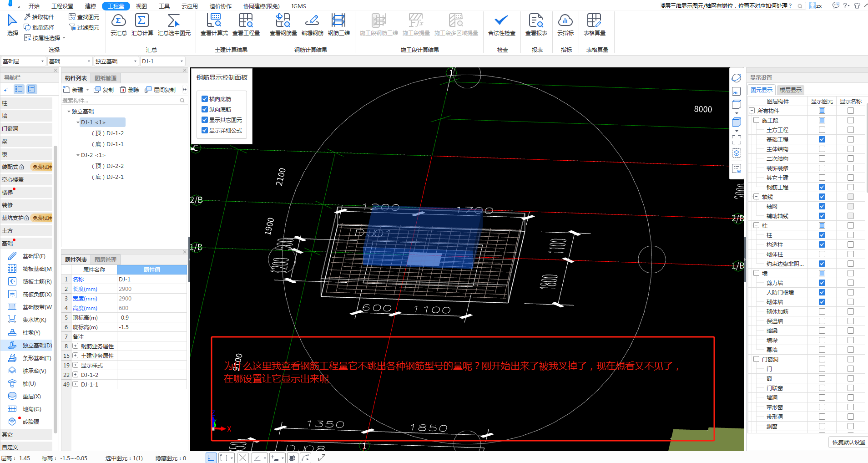This screenshot has width=868, height=463.
Task: Collapse 施工段 layer group
Action: [756, 120]
